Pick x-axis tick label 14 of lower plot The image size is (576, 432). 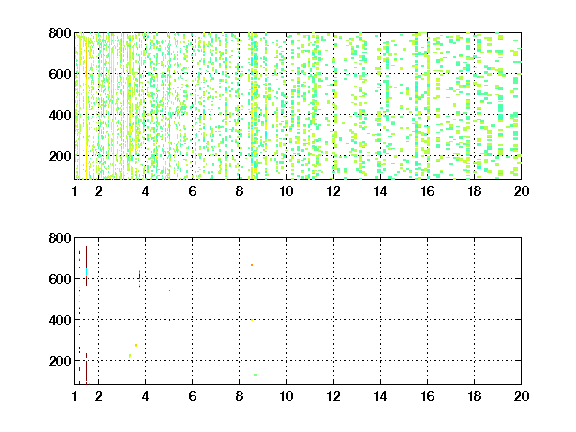pyautogui.click(x=380, y=396)
